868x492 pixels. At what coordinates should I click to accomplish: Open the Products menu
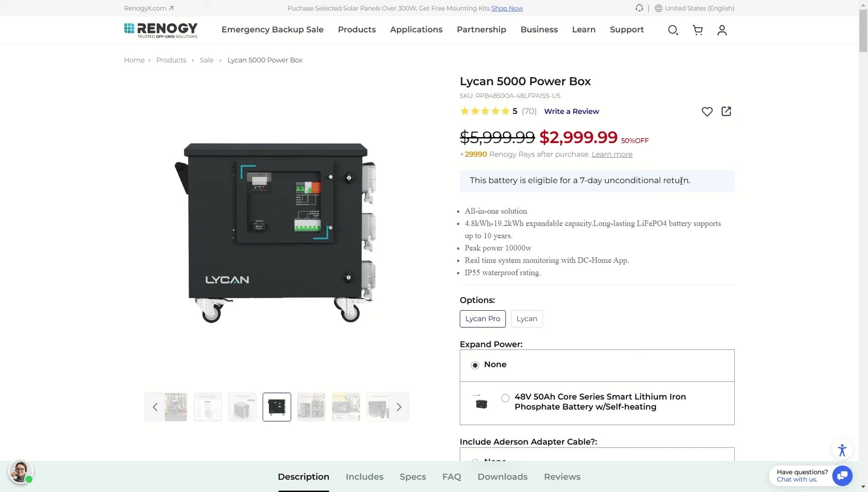[x=357, y=29]
